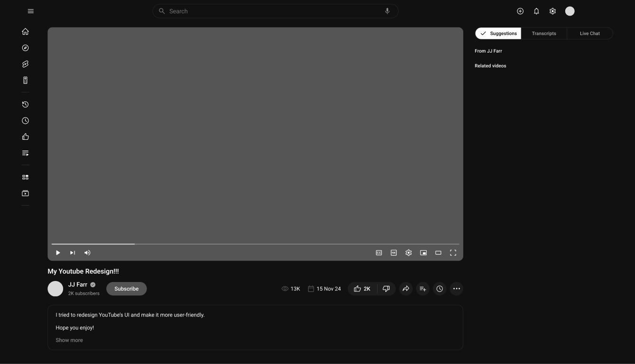The width and height of the screenshot is (635, 364).
Task: Save video to Watch Later clock button
Action: 440,289
